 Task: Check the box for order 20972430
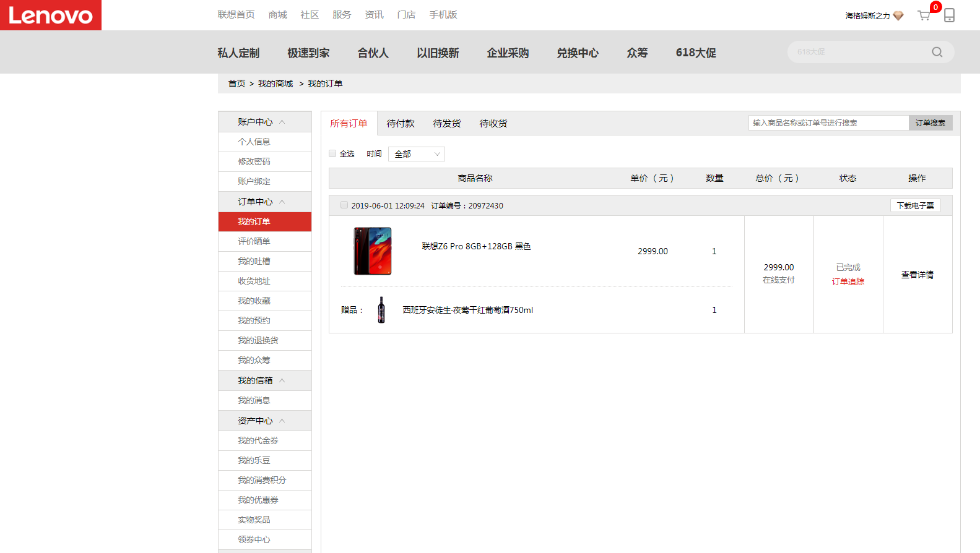pos(344,205)
